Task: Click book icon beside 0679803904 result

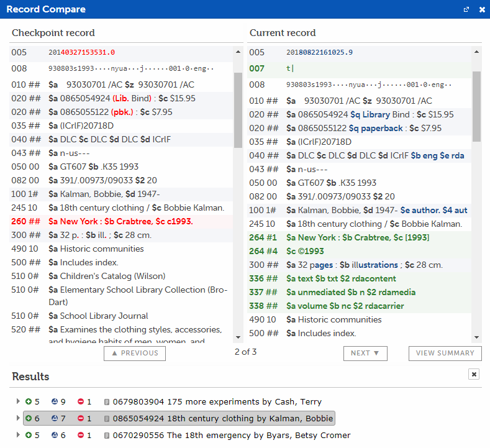Action: pos(106,402)
